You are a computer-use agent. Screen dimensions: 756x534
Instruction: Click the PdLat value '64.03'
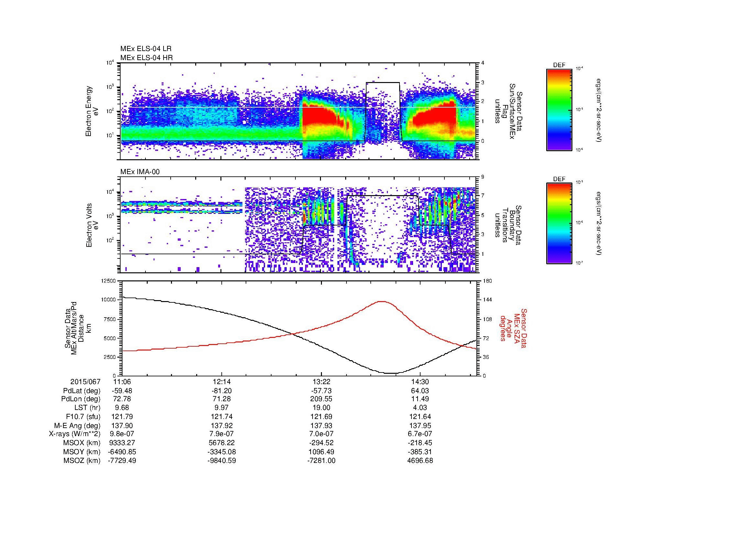coord(420,391)
